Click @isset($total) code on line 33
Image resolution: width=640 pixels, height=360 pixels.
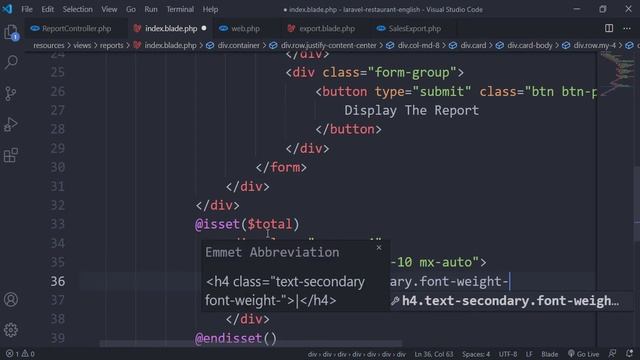(247, 224)
